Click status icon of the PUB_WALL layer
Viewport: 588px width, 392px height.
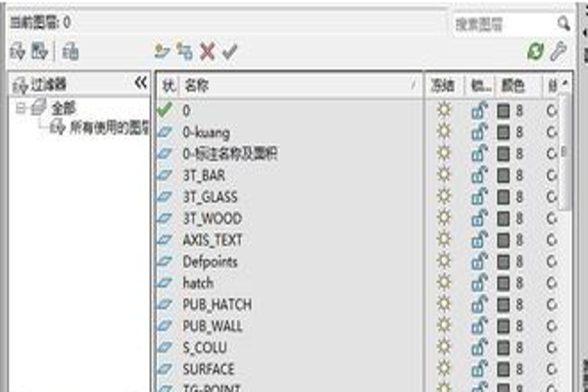[165, 326]
